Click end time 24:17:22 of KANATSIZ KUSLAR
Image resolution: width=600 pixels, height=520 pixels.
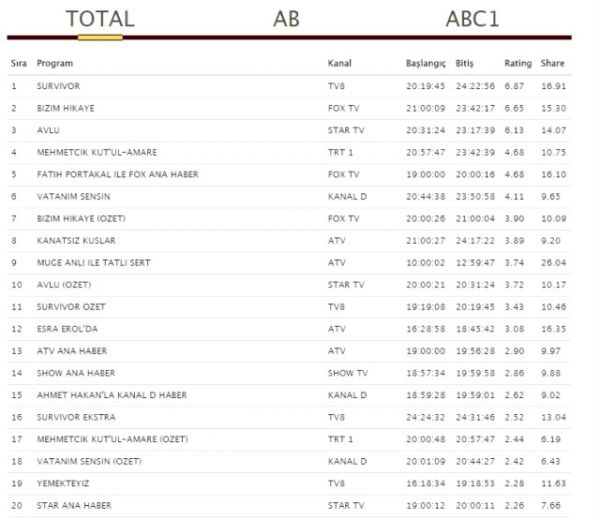tap(475, 241)
